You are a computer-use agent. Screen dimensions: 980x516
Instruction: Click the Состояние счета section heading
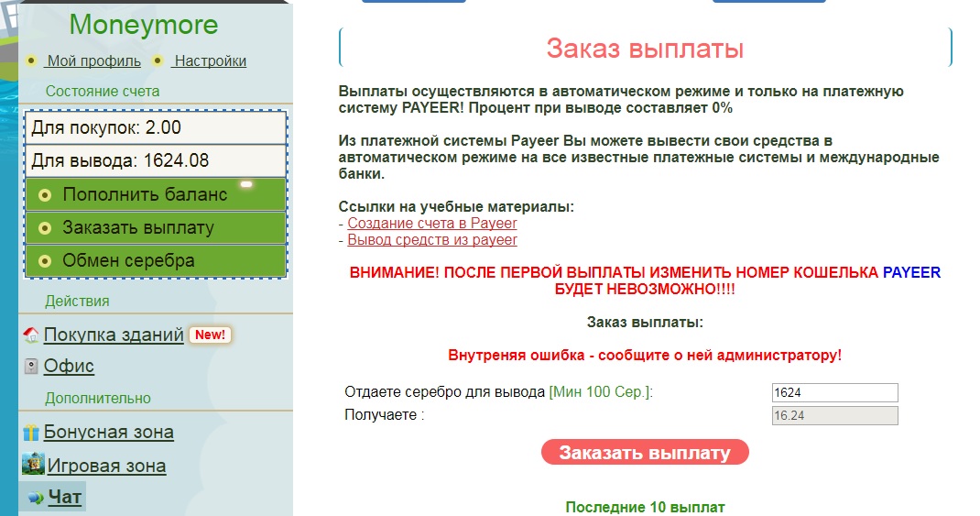coord(103,92)
